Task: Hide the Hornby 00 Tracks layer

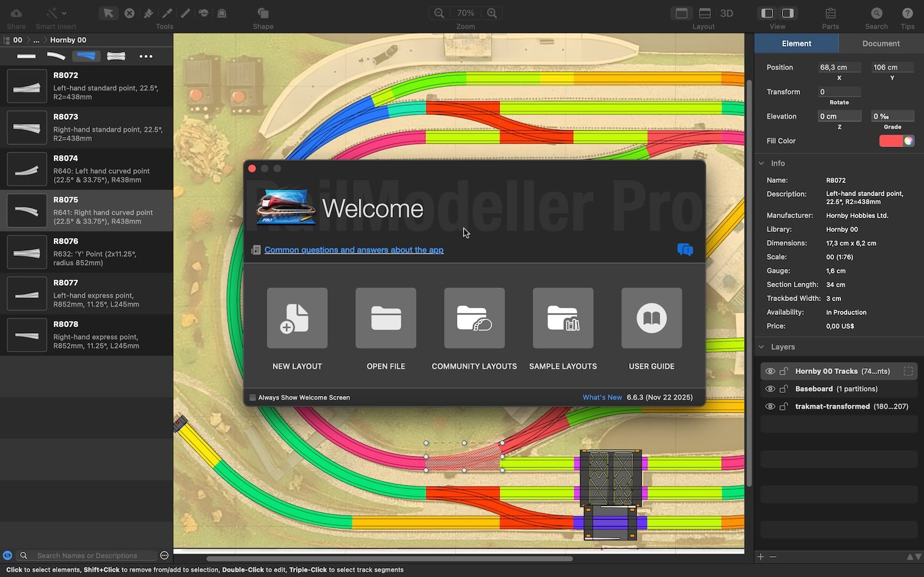Action: (x=770, y=371)
